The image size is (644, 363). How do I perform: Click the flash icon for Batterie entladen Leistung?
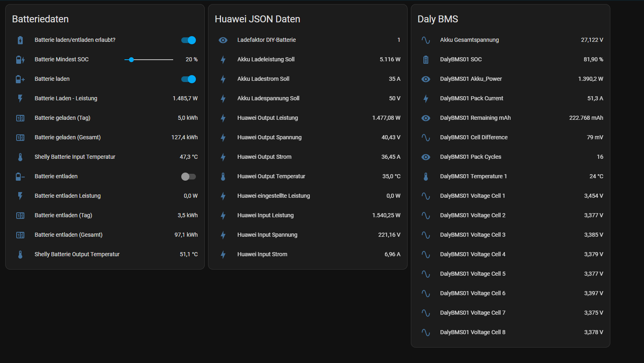click(20, 196)
